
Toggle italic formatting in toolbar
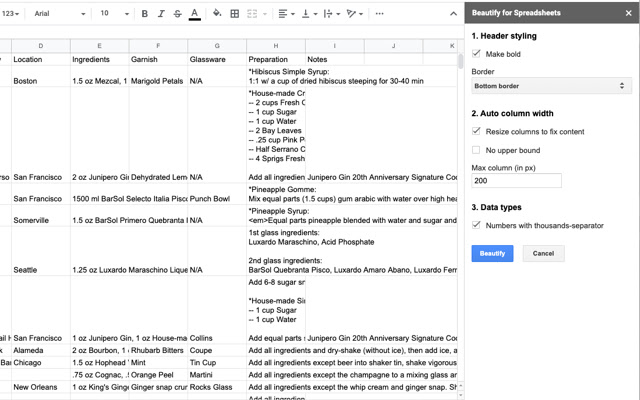tap(161, 14)
